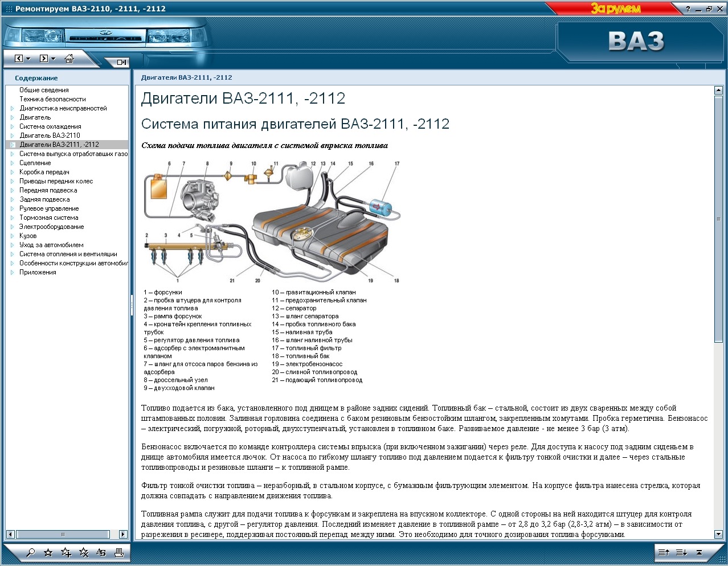Click the content header Двигатели ВАЗ-2111, -2112 bar

click(429, 77)
